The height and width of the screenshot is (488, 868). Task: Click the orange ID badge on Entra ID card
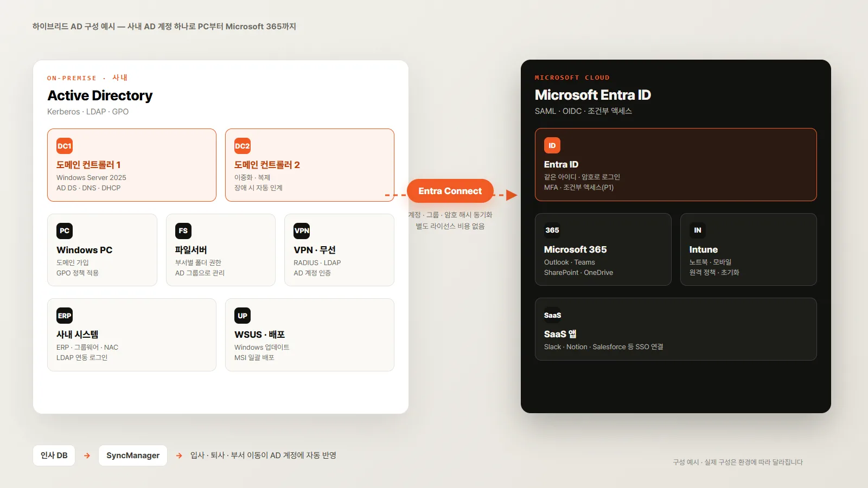552,145
